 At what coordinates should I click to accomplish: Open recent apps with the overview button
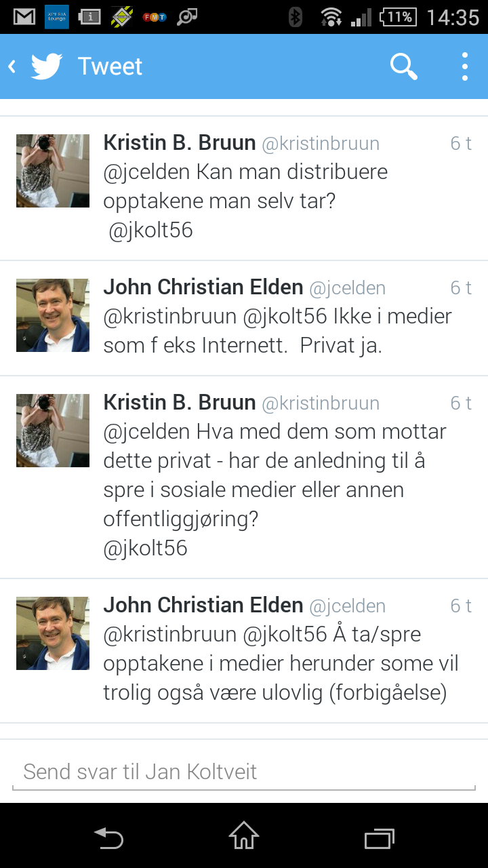point(380,838)
